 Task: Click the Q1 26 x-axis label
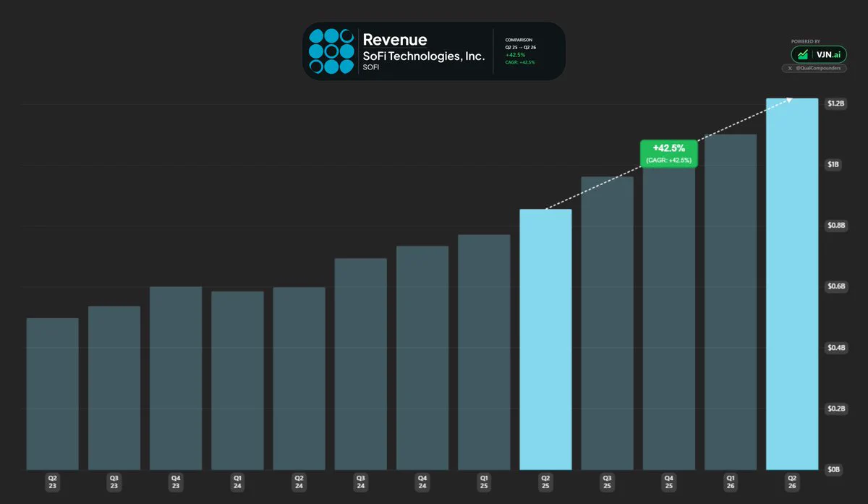click(731, 482)
